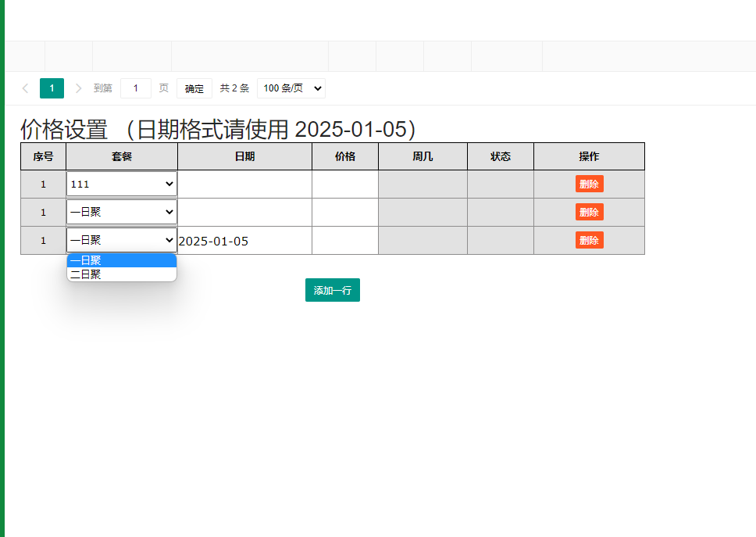Viewport: 756px width, 537px height.
Task: Click the second row's 日期 field
Action: coord(244,212)
